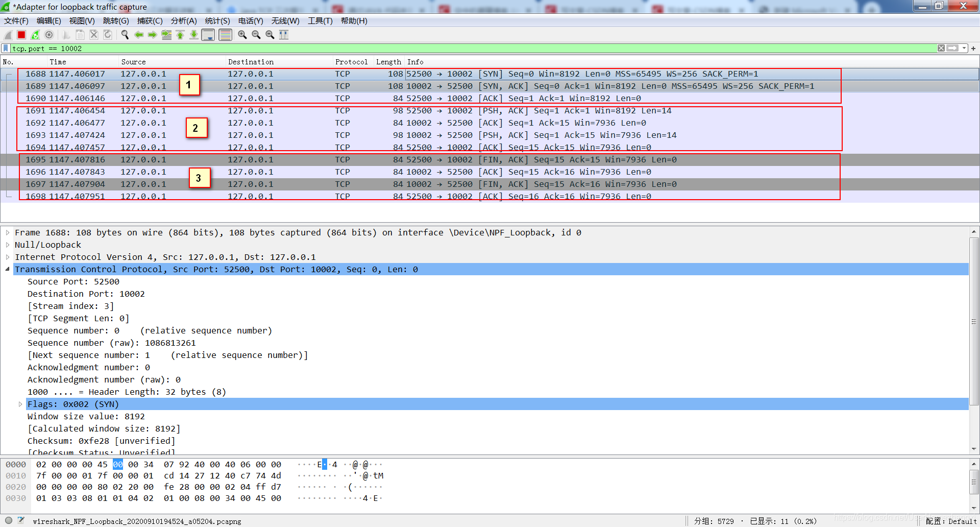Screen dimensions: 980x527
Task: Go back to previous packet arrow
Action: coord(139,35)
